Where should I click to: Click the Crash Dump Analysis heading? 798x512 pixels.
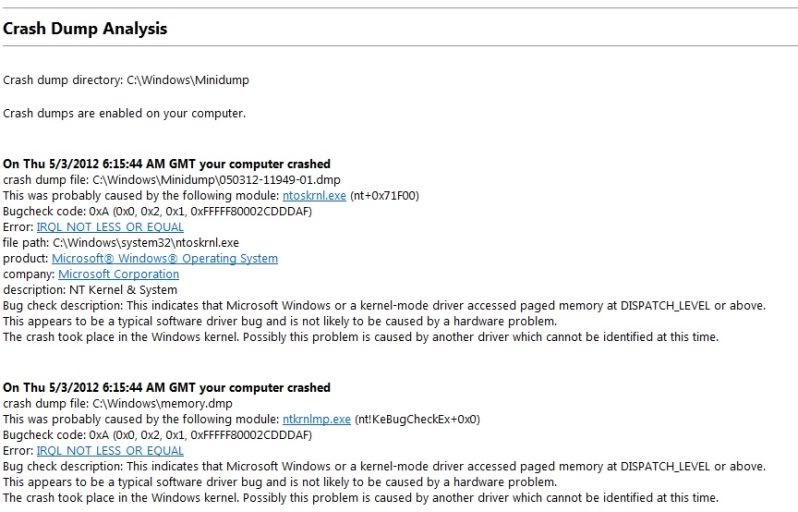pyautogui.click(x=85, y=29)
